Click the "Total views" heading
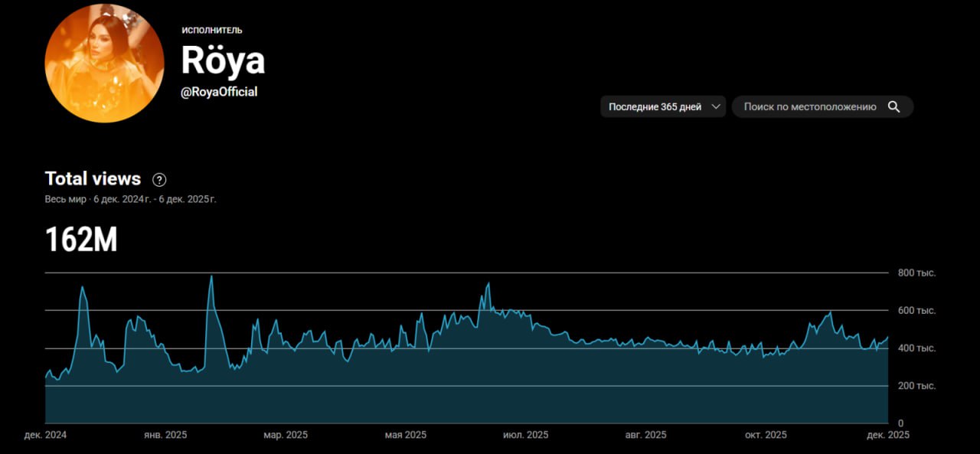The image size is (980, 454). (x=93, y=179)
